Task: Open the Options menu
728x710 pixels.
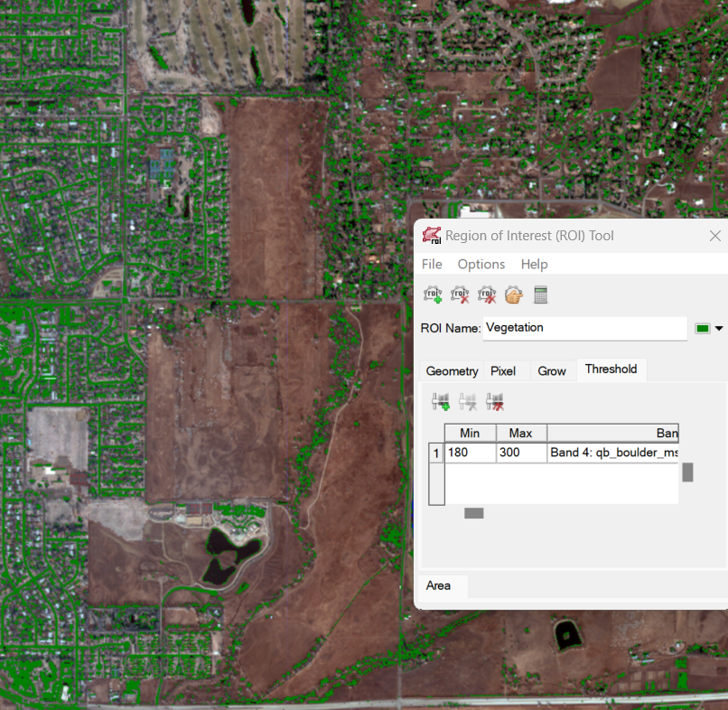Action: click(481, 264)
